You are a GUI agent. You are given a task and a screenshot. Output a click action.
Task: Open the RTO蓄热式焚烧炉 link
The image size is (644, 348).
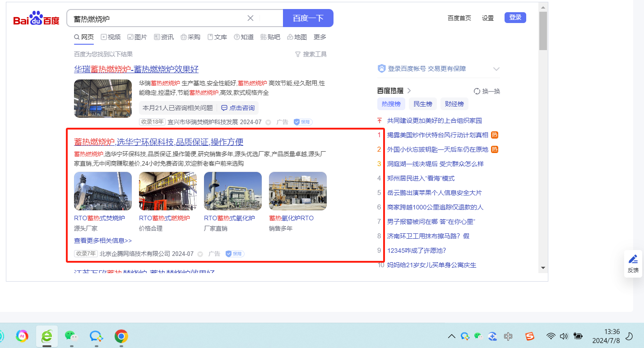[99, 218]
